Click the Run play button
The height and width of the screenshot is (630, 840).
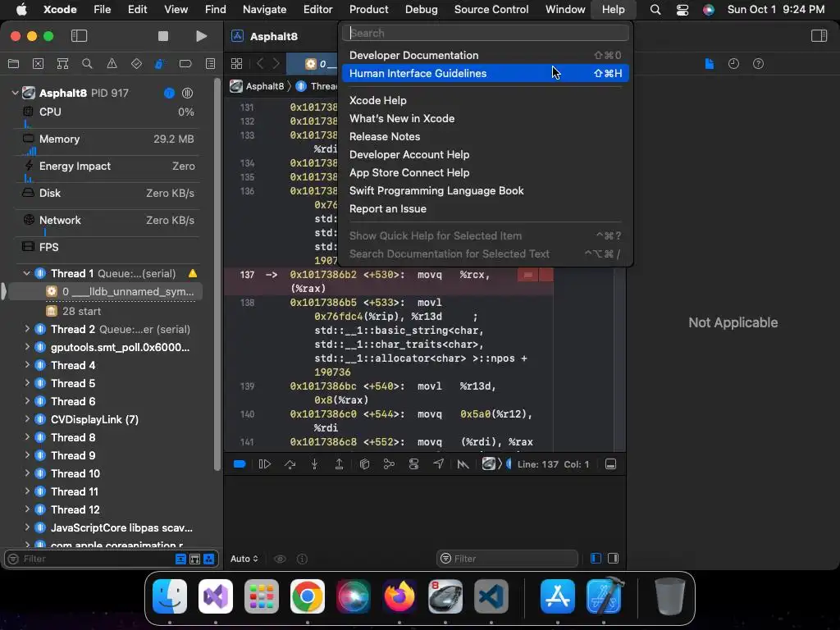(x=202, y=36)
